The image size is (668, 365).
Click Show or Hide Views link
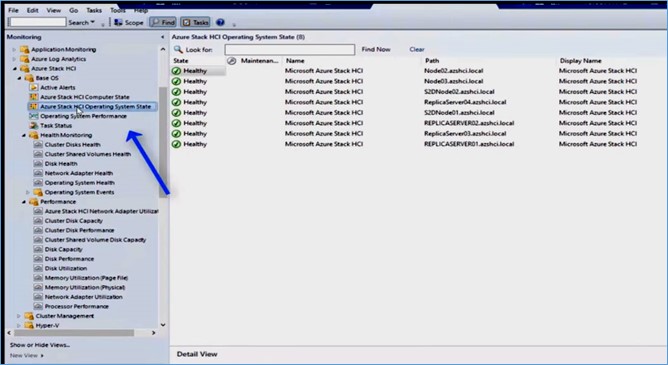tap(40, 345)
